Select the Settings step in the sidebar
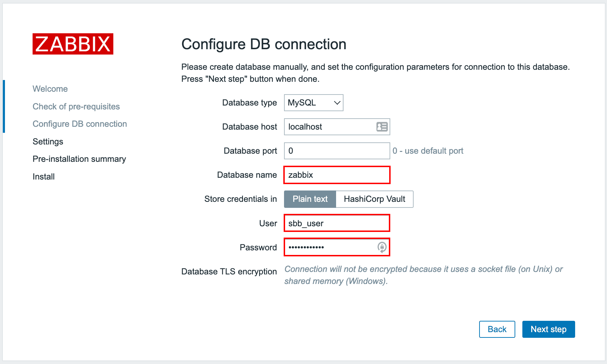Image resolution: width=607 pixels, height=364 pixels. click(x=48, y=142)
